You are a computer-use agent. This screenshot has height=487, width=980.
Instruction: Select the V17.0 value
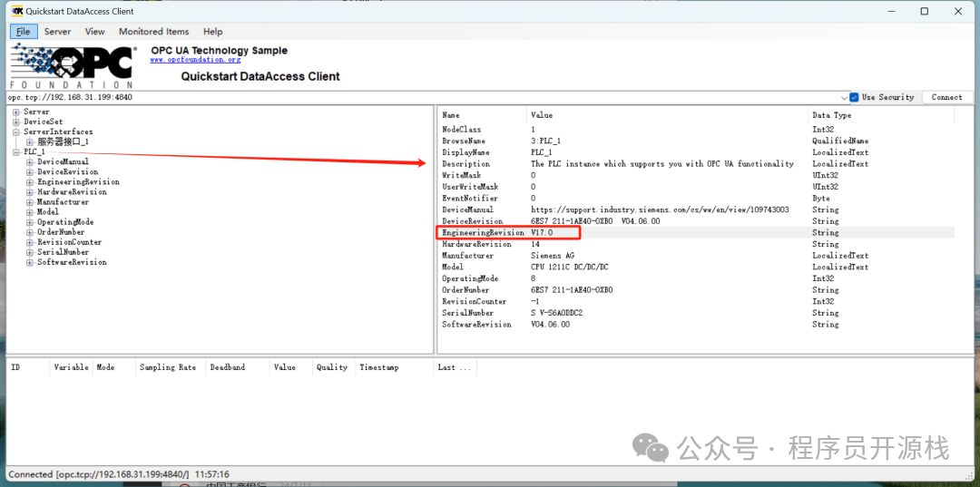542,232
